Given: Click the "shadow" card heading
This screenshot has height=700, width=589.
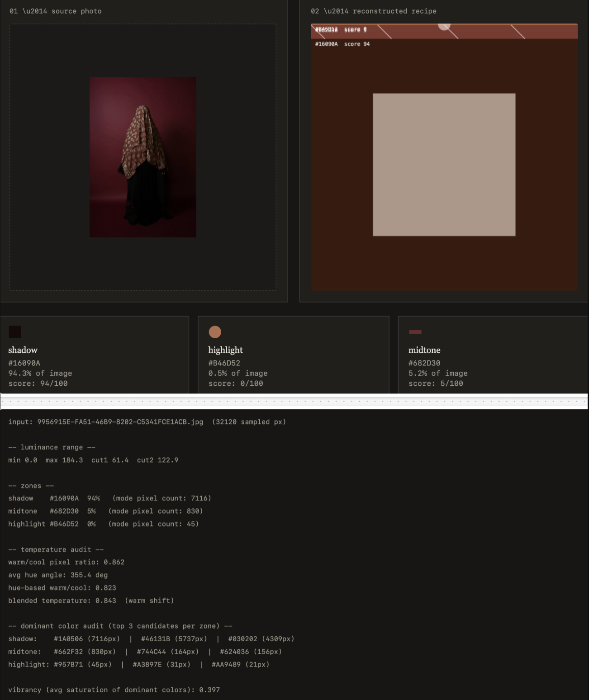Looking at the screenshot, I should [x=23, y=350].
